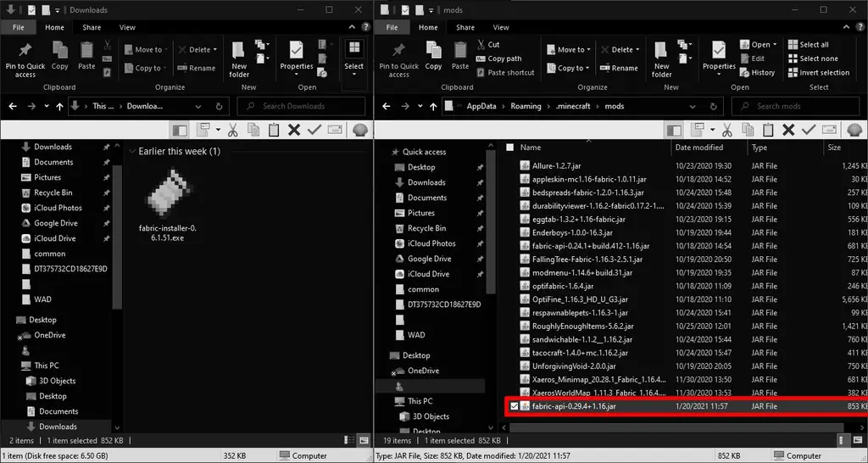
Task: Click clipboard Paste icon in Downloads toolbar
Action: [274, 130]
